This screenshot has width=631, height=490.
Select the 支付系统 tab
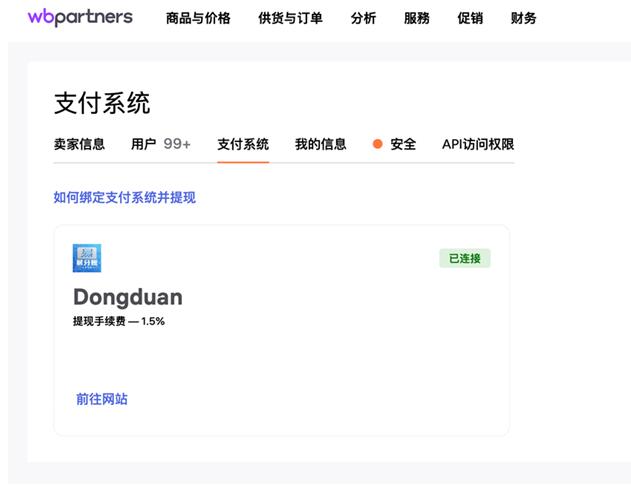pos(243,144)
